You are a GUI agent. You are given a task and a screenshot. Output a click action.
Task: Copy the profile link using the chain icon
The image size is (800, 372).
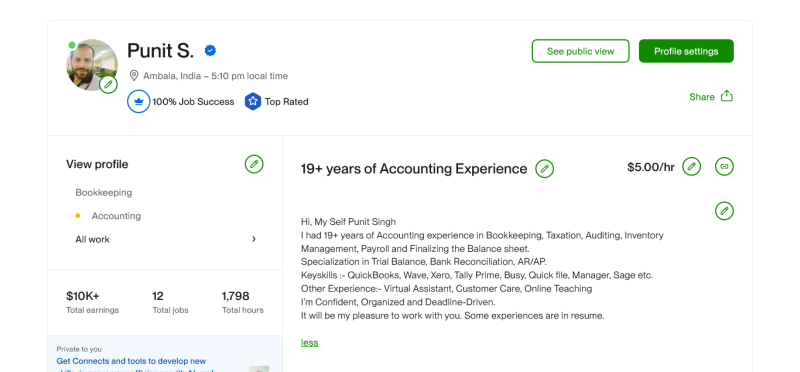coord(724,166)
